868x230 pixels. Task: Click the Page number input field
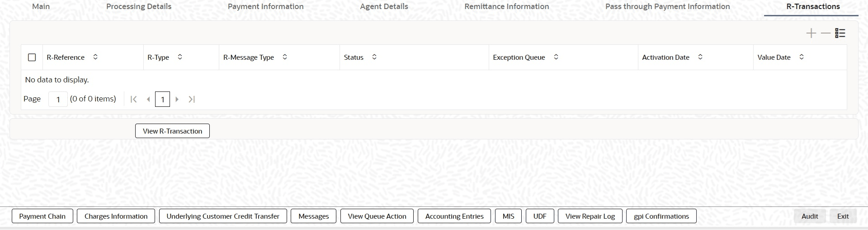58,99
